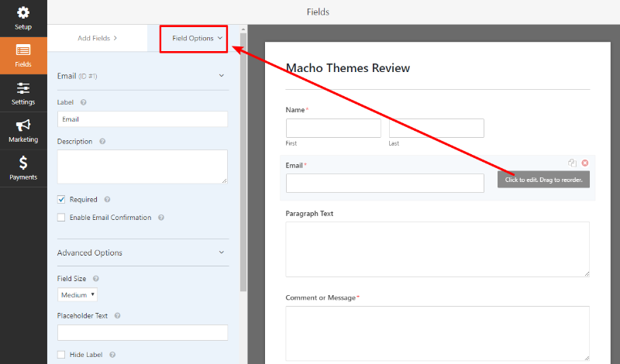Select the Comment or Message textarea
620x364 pixels.
click(438, 334)
